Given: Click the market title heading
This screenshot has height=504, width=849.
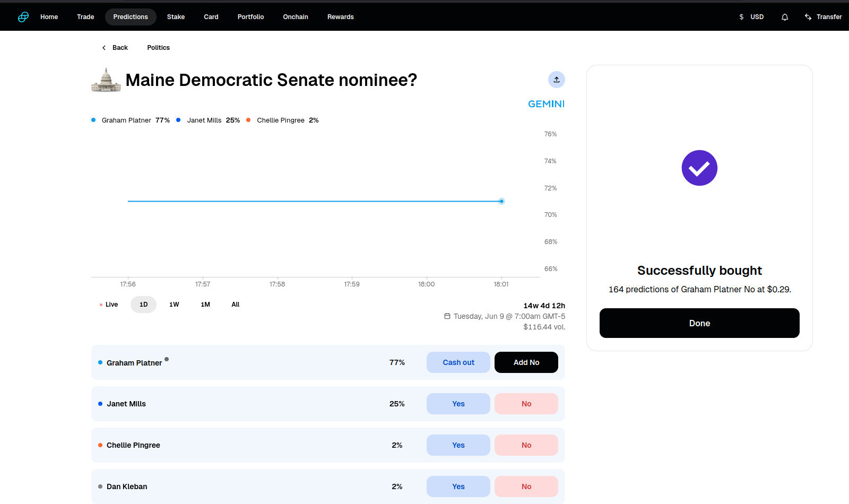Looking at the screenshot, I should (271, 80).
